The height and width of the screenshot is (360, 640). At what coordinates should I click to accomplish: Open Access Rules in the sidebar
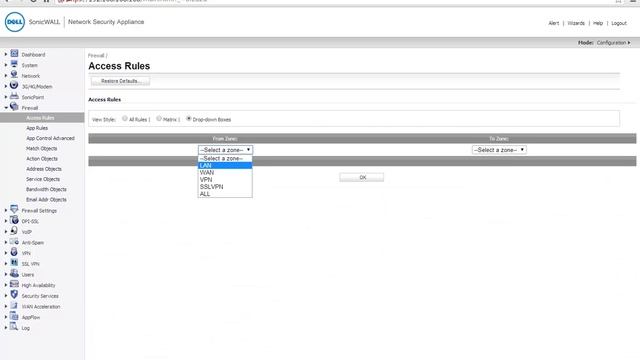pos(40,118)
